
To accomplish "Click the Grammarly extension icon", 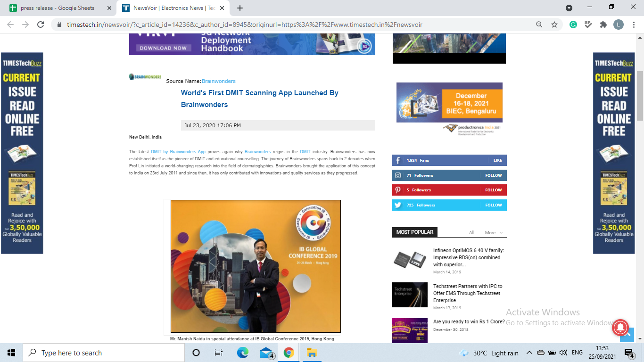I will coord(573,25).
